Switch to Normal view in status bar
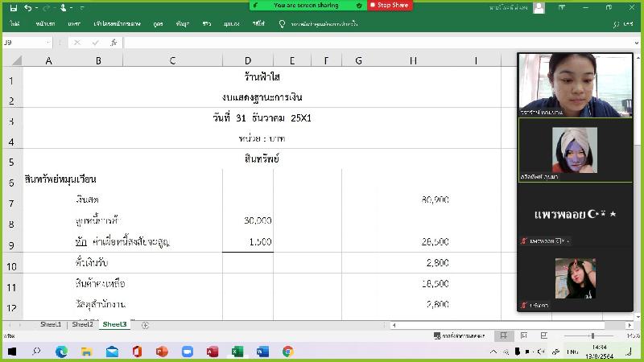Image resolution: width=644 pixels, height=362 pixels. (x=503, y=335)
